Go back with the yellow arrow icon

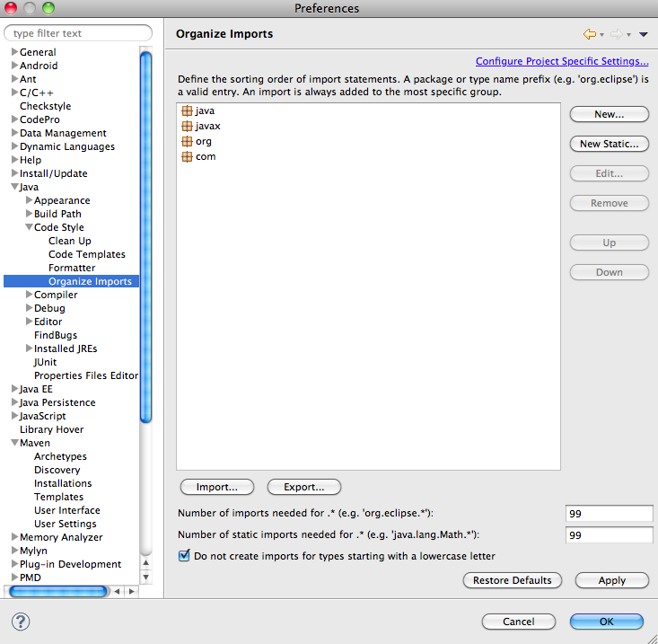click(590, 34)
